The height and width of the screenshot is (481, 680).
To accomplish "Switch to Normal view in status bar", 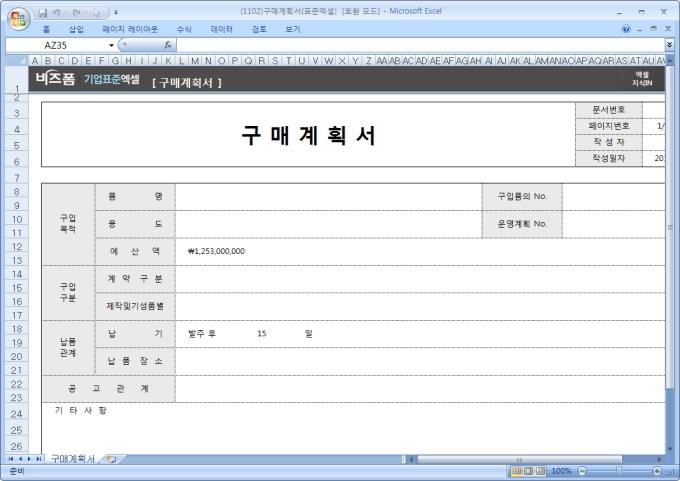I will pos(516,471).
